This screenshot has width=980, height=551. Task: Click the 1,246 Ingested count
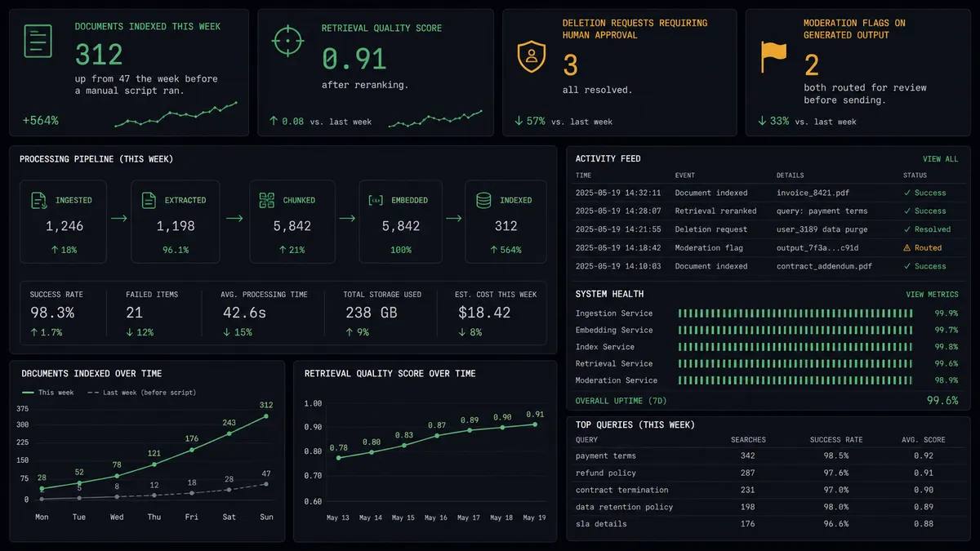(65, 226)
